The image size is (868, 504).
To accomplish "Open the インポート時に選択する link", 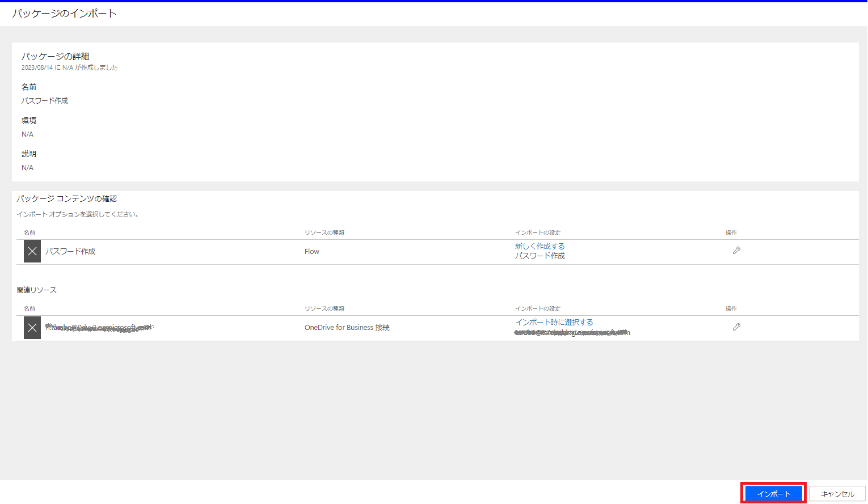I will pyautogui.click(x=554, y=322).
